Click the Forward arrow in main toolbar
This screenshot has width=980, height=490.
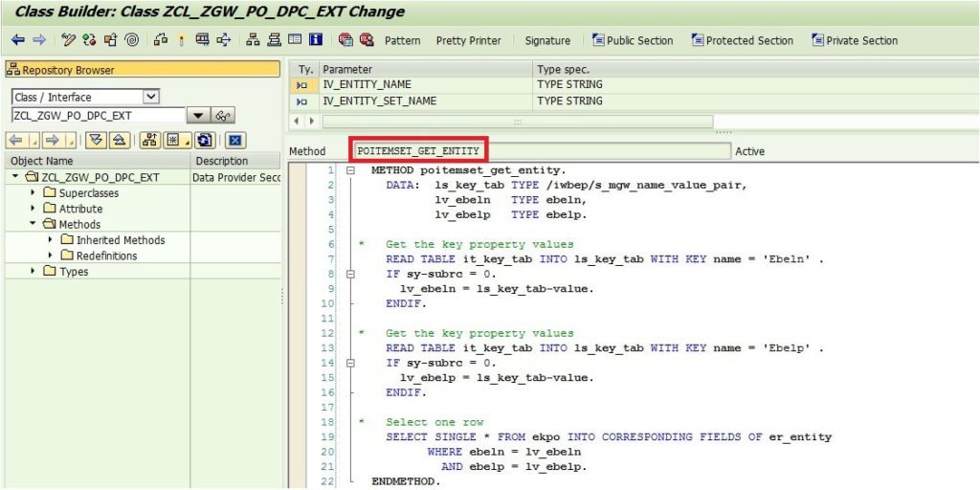click(x=39, y=40)
